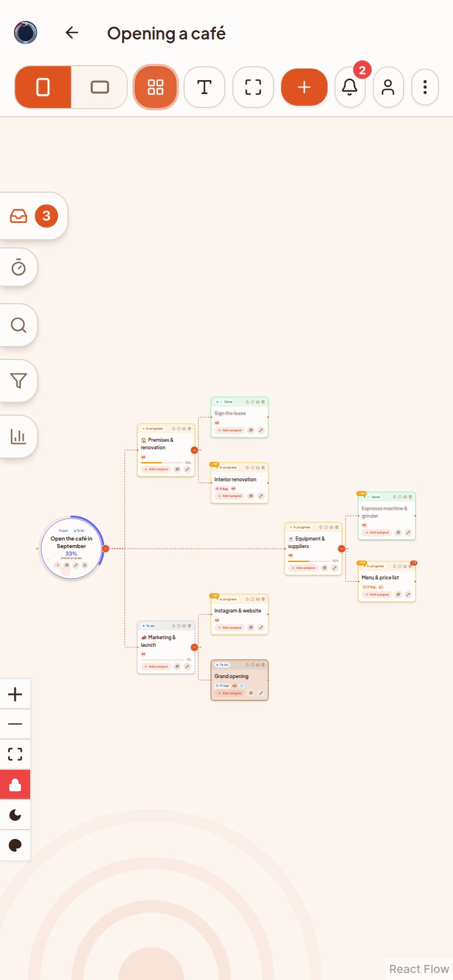
Task: Click the 0/1 checklist badge on Instagram & website
Action: 214,596
